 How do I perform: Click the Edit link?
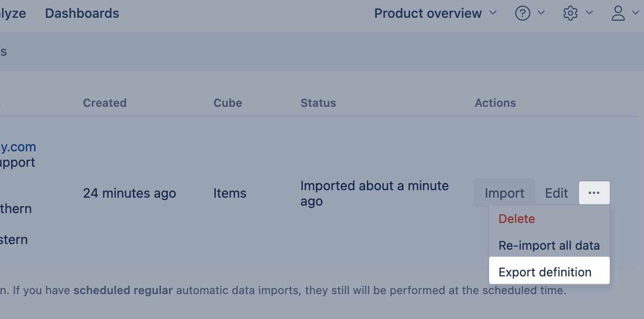556,193
